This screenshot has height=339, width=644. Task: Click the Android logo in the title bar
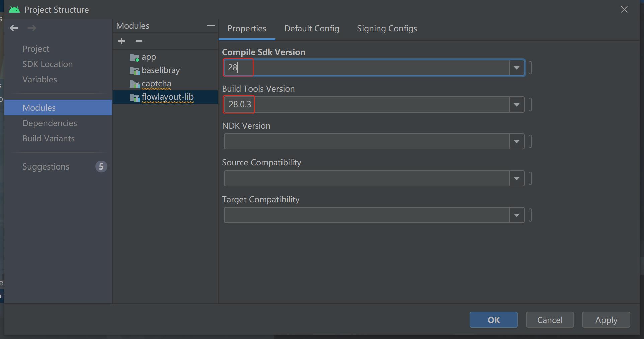tap(14, 10)
